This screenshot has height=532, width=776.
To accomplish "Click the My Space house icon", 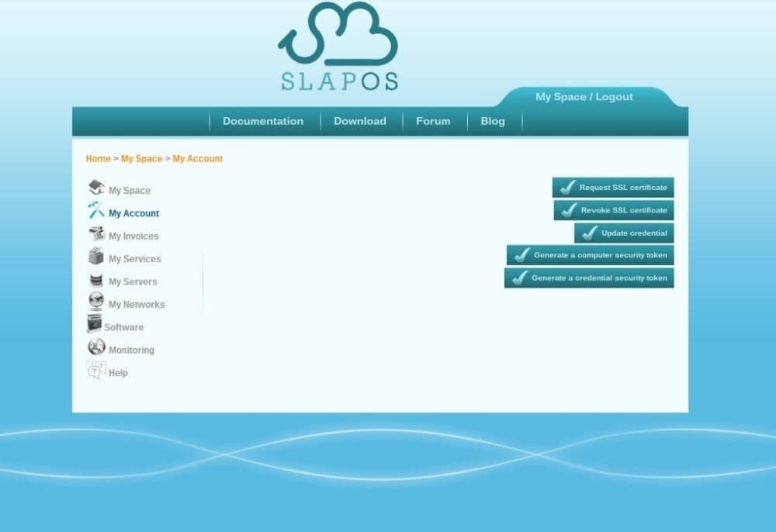I will [96, 188].
